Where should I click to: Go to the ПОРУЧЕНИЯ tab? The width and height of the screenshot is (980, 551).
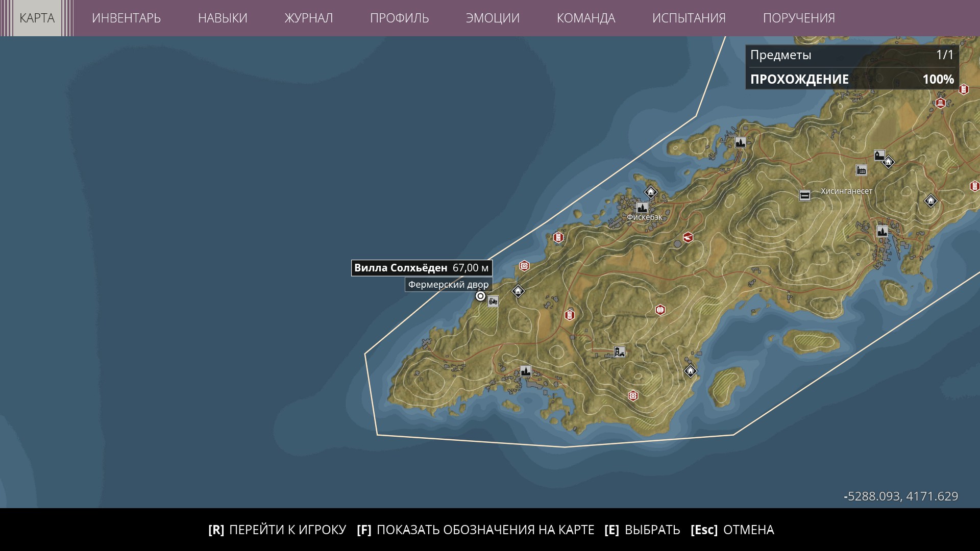[799, 18]
